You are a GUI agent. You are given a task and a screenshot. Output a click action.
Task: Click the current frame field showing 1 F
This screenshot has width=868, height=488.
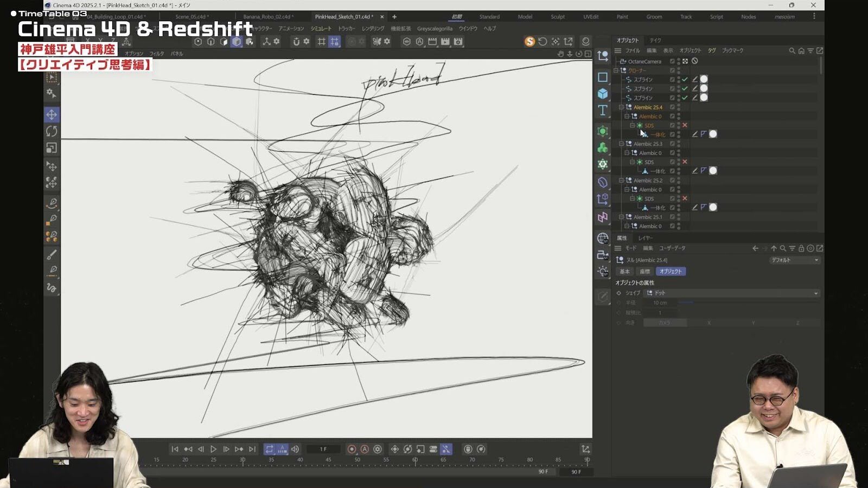pos(323,449)
